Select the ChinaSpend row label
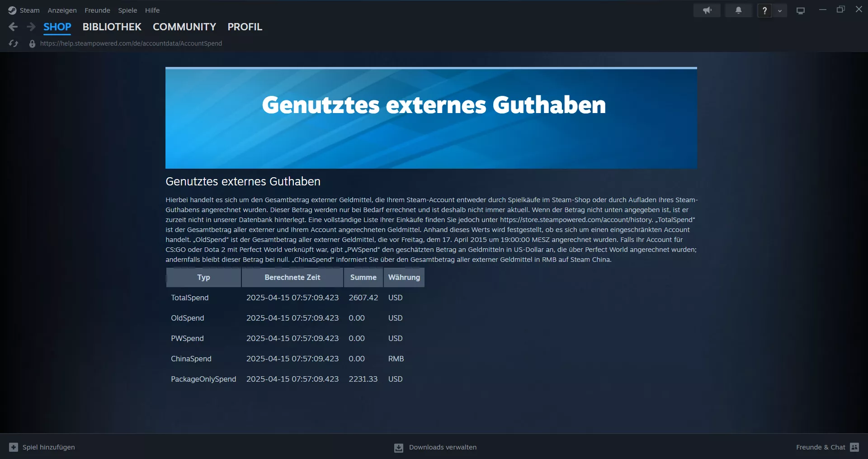 coord(191,359)
